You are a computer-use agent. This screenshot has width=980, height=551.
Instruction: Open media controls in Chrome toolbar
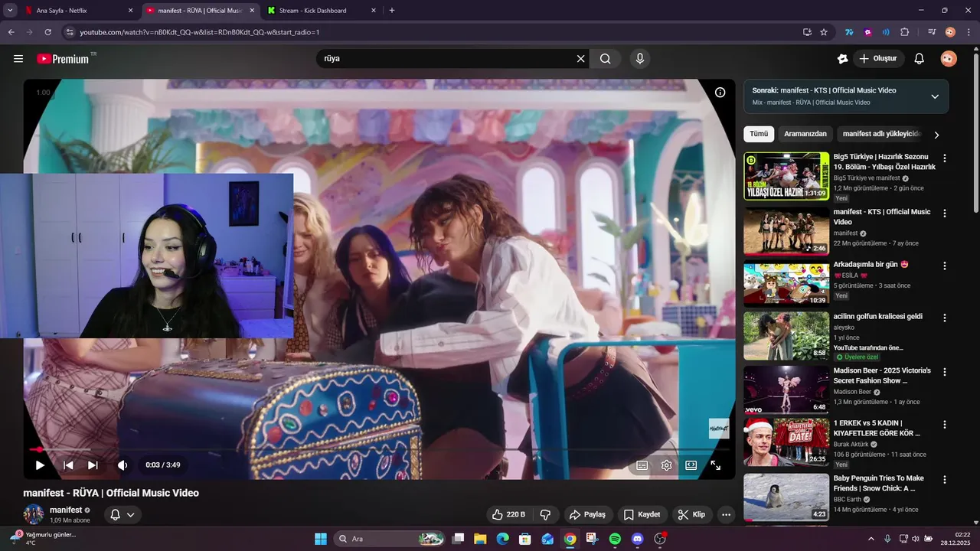point(932,32)
